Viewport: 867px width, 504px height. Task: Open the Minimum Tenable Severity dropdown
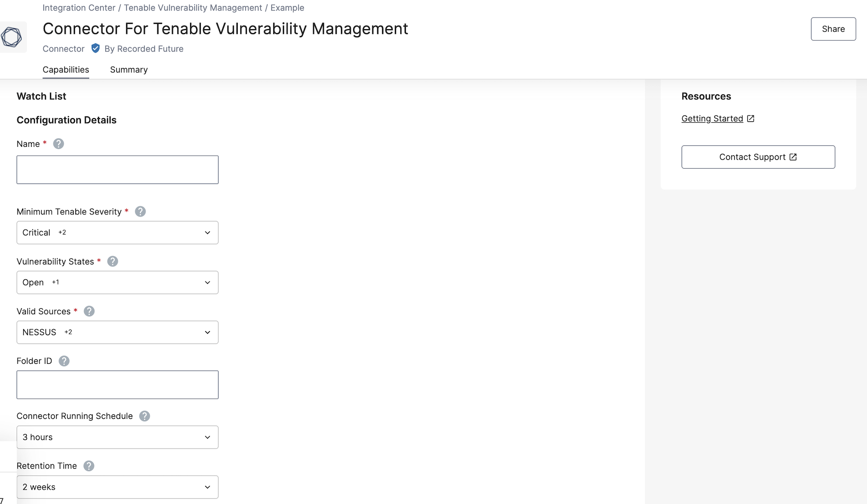click(x=117, y=233)
